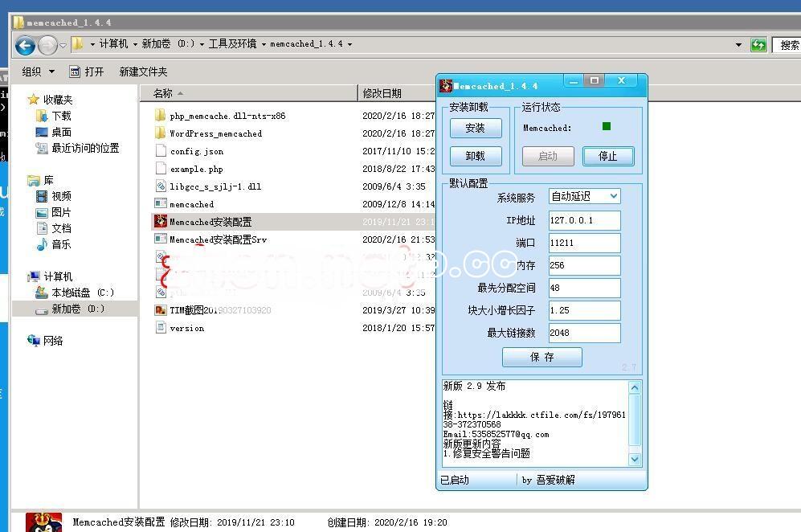Click 新建文件夹 in the toolbar

pos(143,72)
